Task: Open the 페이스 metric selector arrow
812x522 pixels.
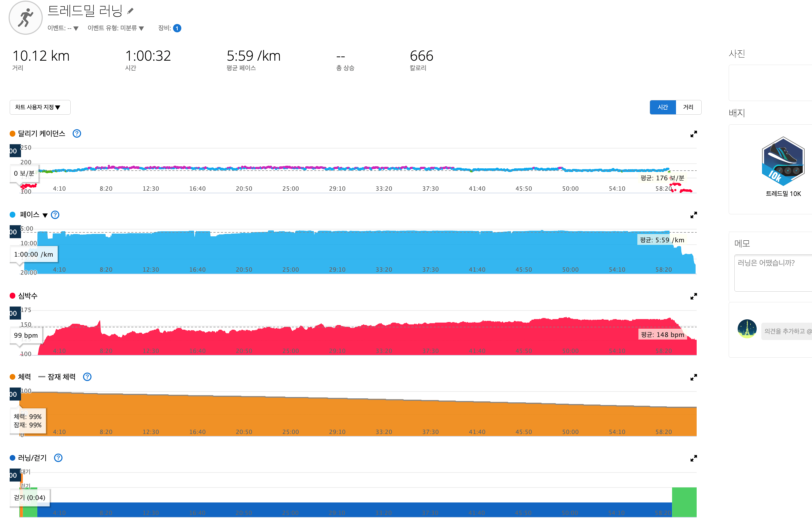Action: click(45, 215)
